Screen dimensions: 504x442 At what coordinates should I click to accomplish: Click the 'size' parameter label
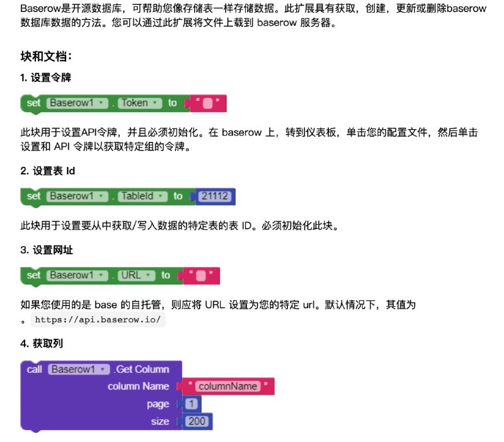160,421
